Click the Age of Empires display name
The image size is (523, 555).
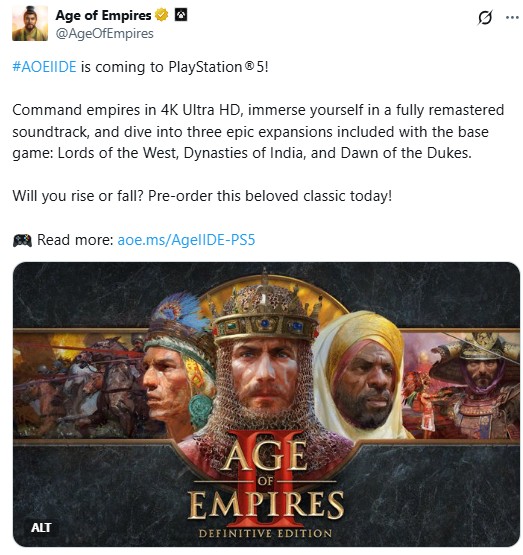(103, 15)
